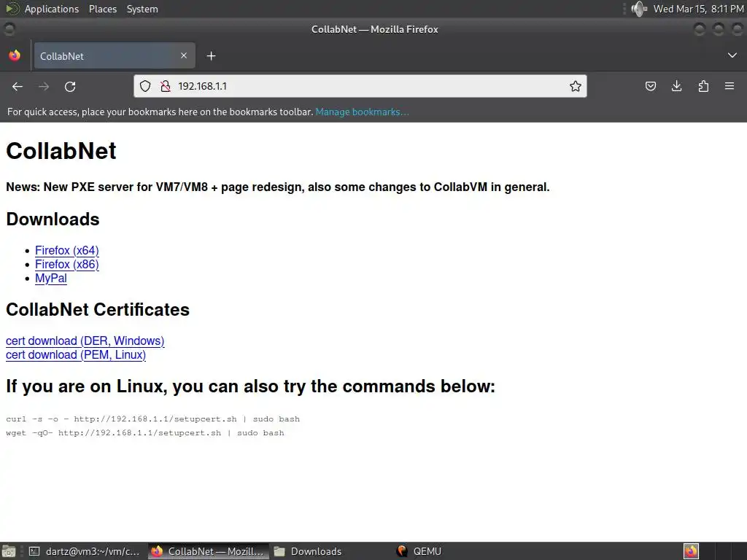Select the CollabNet browser tab

click(115, 55)
